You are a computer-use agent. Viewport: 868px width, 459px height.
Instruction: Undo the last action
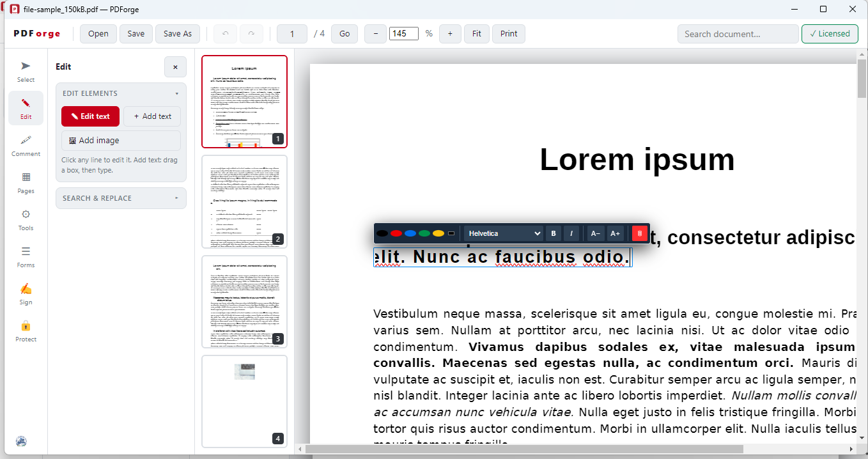[225, 34]
